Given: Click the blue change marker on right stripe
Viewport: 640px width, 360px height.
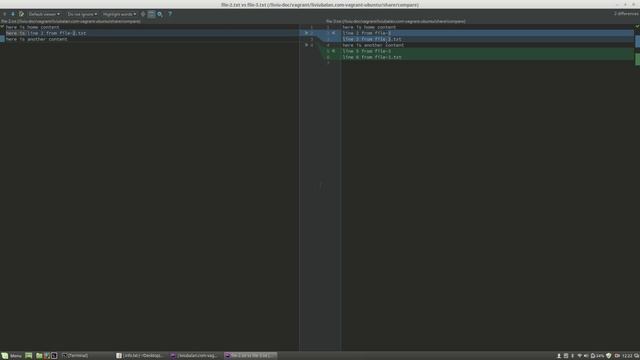Looking at the screenshot, I should pos(637,41).
